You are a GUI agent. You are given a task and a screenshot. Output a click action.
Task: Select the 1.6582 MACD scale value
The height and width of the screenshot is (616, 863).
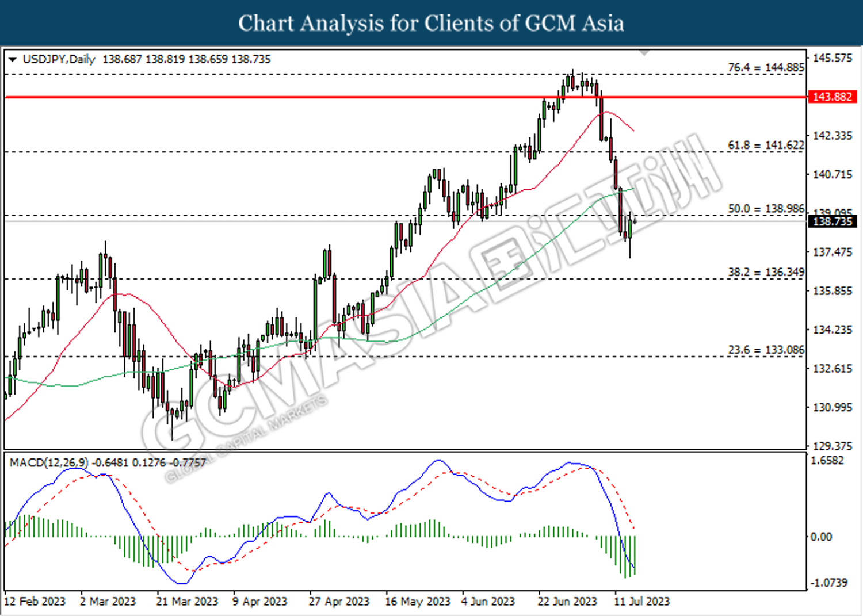click(x=827, y=461)
